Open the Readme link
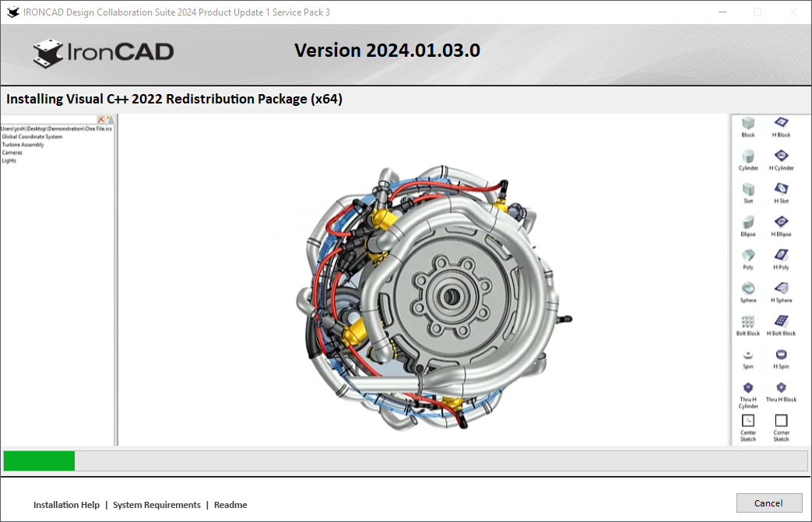 tap(230, 505)
